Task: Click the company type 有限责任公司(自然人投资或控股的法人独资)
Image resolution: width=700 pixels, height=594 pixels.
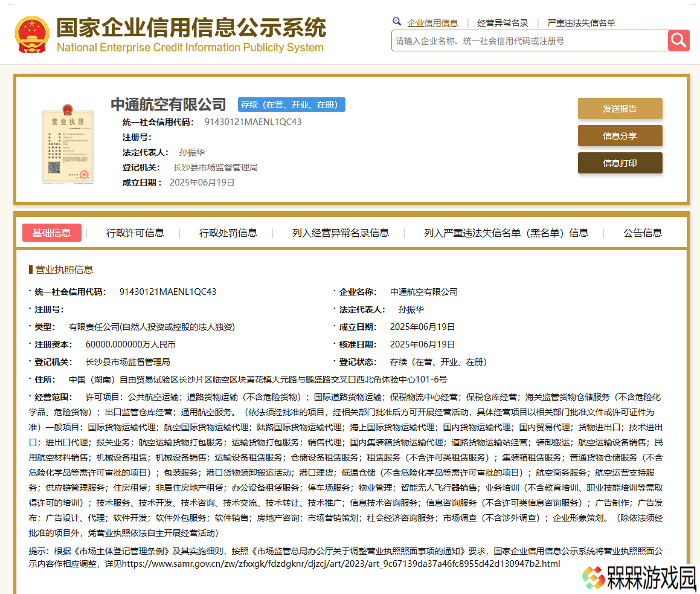Action: 152,327
